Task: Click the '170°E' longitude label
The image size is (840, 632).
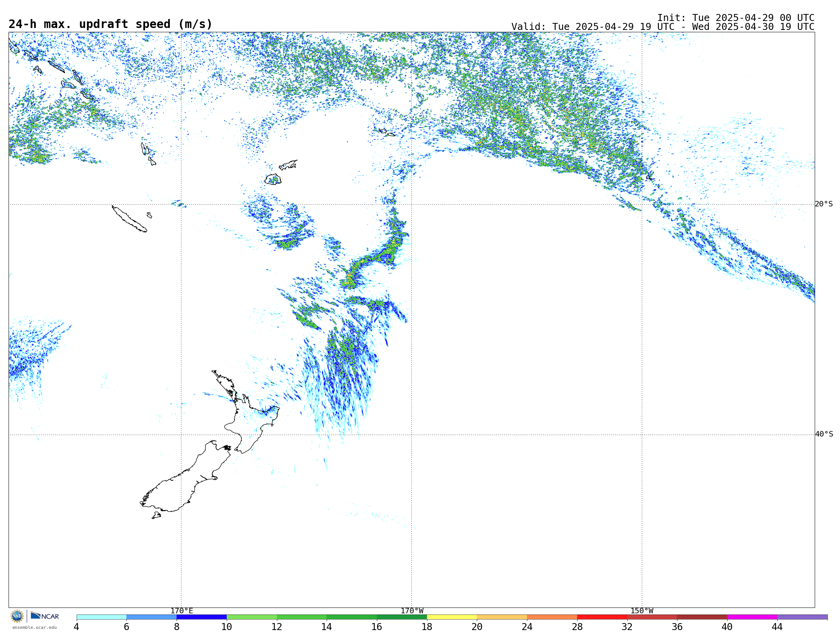Action: (182, 611)
